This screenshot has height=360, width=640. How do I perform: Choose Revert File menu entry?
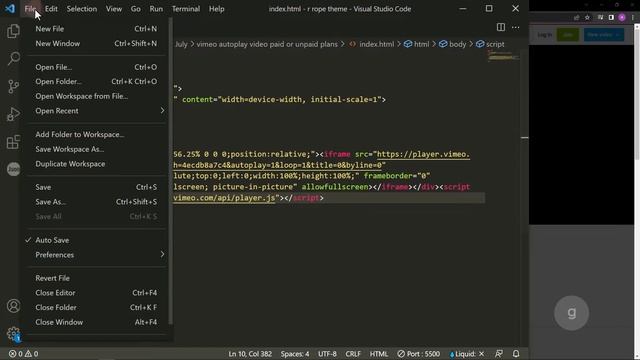click(96, 278)
